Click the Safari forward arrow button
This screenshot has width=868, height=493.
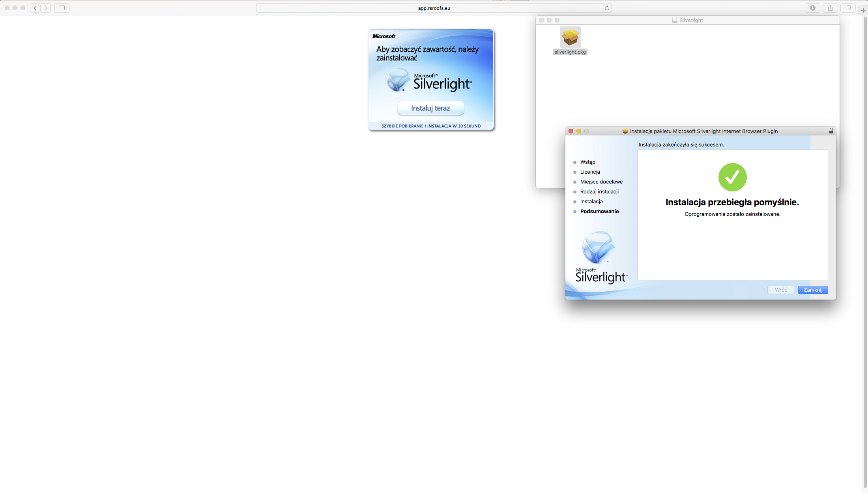pyautogui.click(x=46, y=8)
